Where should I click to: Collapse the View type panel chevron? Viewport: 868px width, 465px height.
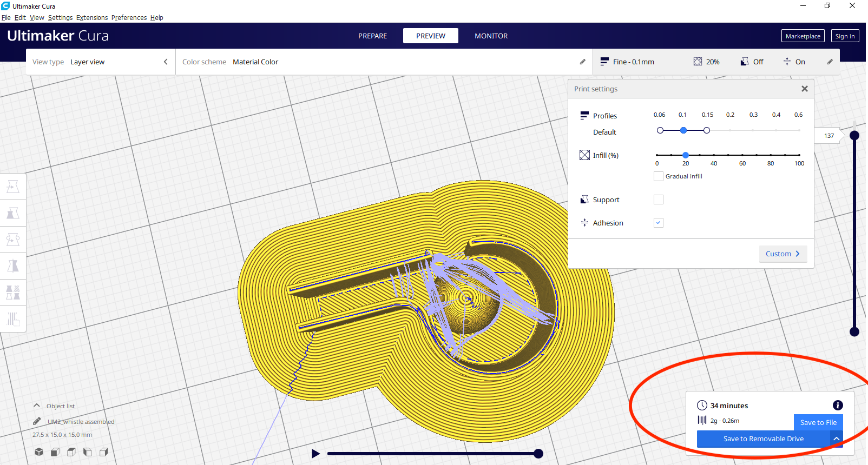[x=166, y=62]
